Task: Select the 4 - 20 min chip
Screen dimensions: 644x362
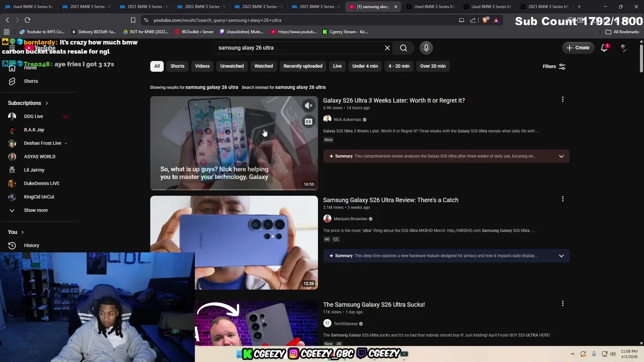Action: 399,66
